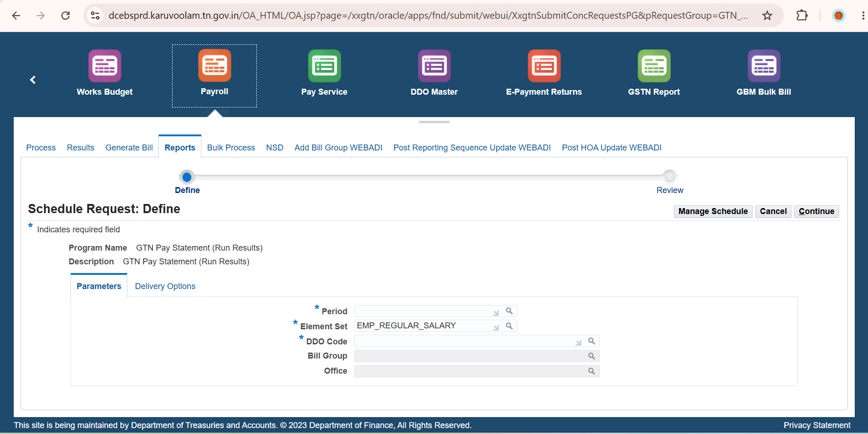Click the Office search magnifier icon
This screenshot has width=868, height=434.
click(591, 371)
